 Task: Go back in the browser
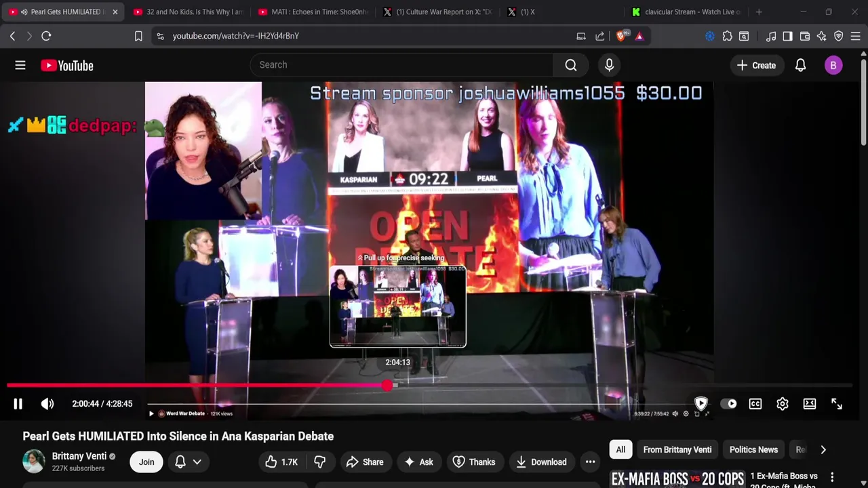pos(13,36)
